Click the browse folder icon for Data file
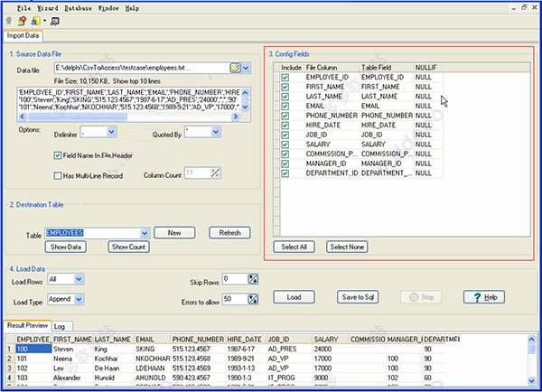 tap(235, 68)
